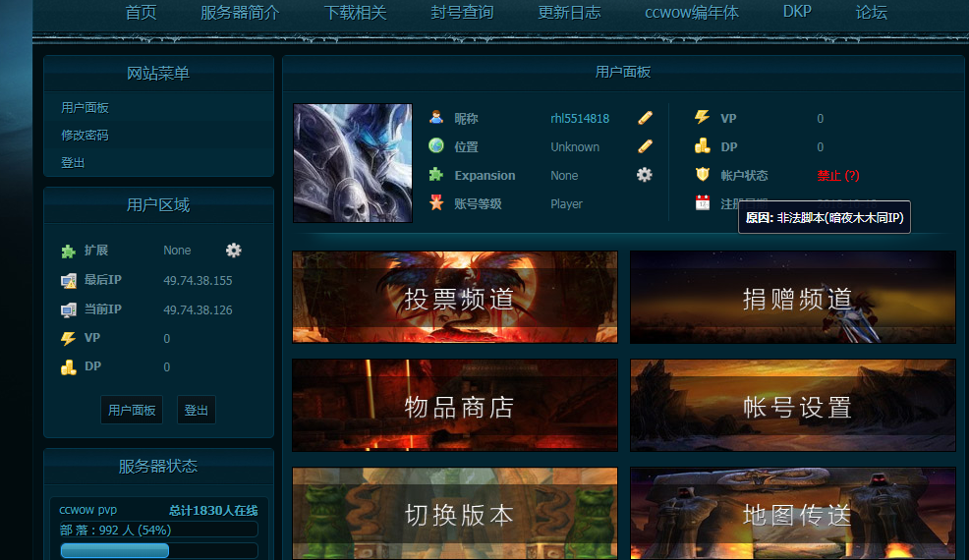Click the 用户面板 button in 用户区域

tap(132, 410)
